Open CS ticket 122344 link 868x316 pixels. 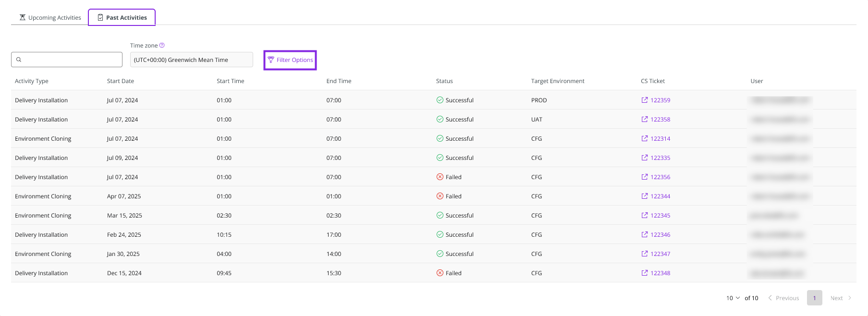tap(660, 196)
